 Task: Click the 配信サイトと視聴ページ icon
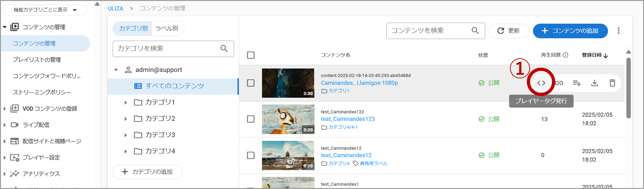click(x=14, y=141)
